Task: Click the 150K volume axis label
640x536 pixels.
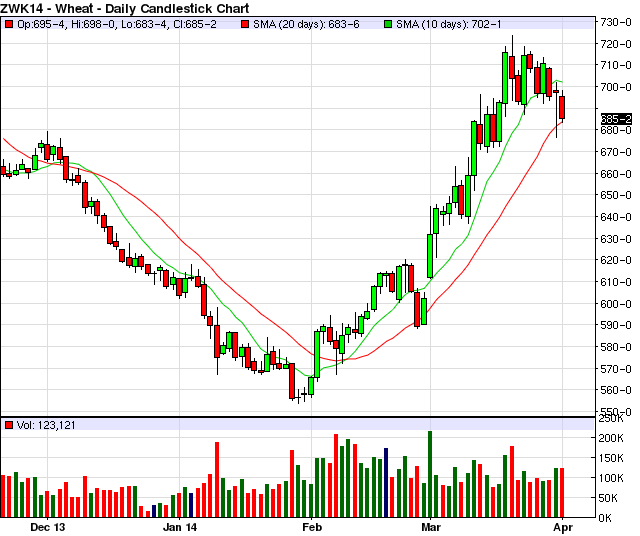Action: click(x=611, y=458)
